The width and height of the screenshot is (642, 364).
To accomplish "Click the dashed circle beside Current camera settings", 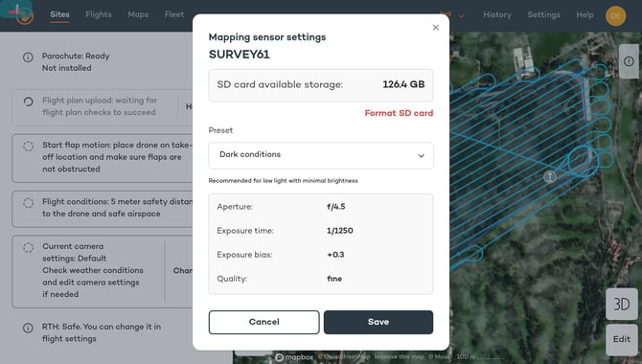I will [28, 247].
